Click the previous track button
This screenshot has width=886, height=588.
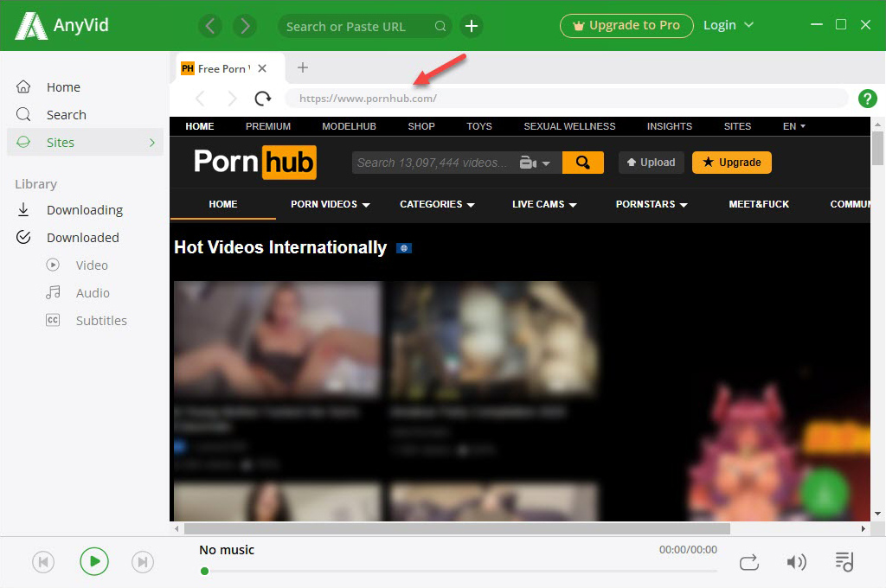click(x=43, y=562)
